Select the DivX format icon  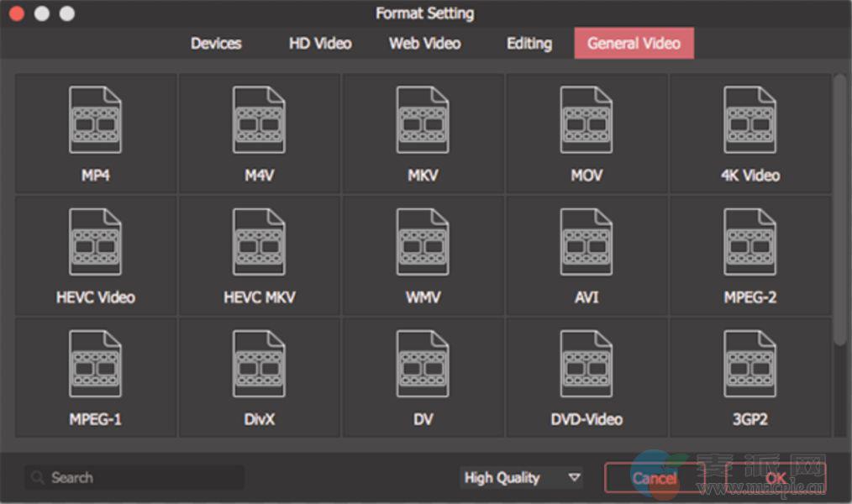259,365
